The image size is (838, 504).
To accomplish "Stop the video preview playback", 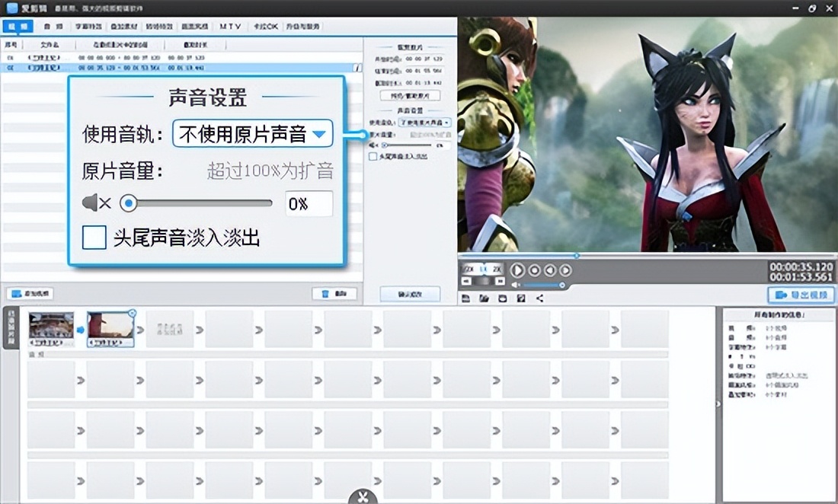I will (534, 271).
